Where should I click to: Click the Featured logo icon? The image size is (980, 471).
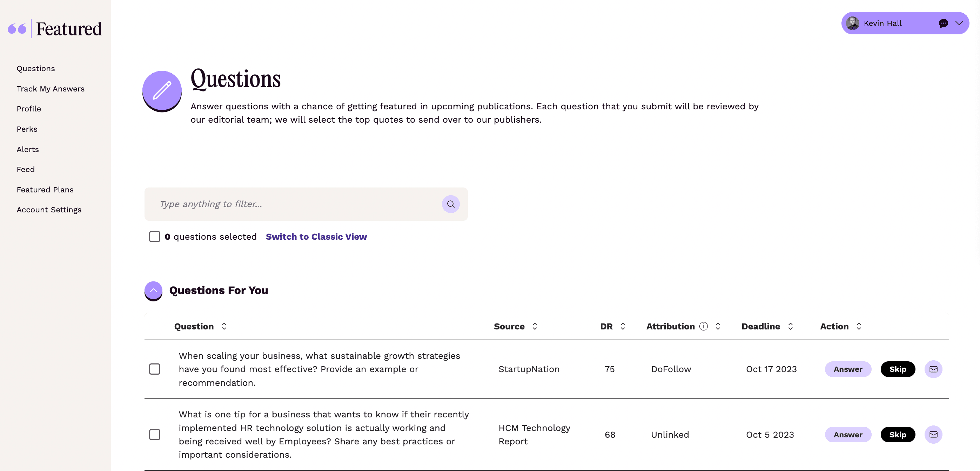coord(17,28)
